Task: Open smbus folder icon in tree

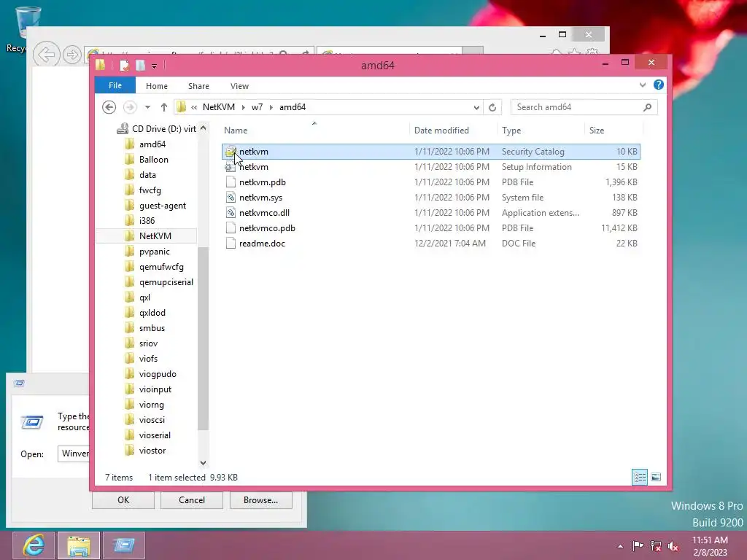Action: coord(129,327)
